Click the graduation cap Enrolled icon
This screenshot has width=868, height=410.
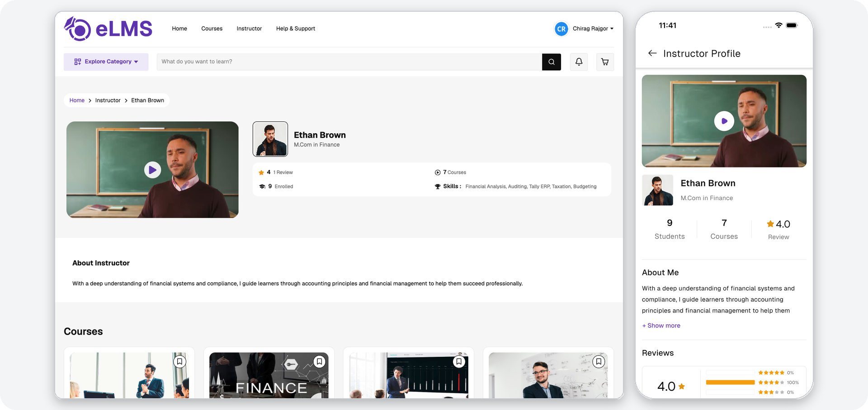click(262, 186)
